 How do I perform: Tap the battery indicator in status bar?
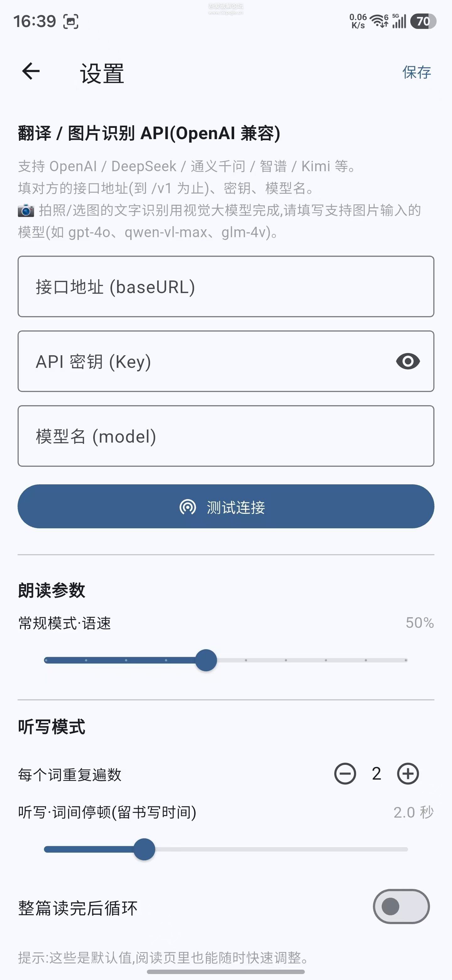(423, 21)
